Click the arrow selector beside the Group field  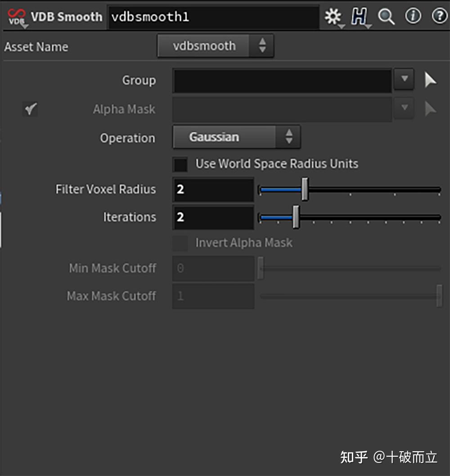(430, 79)
